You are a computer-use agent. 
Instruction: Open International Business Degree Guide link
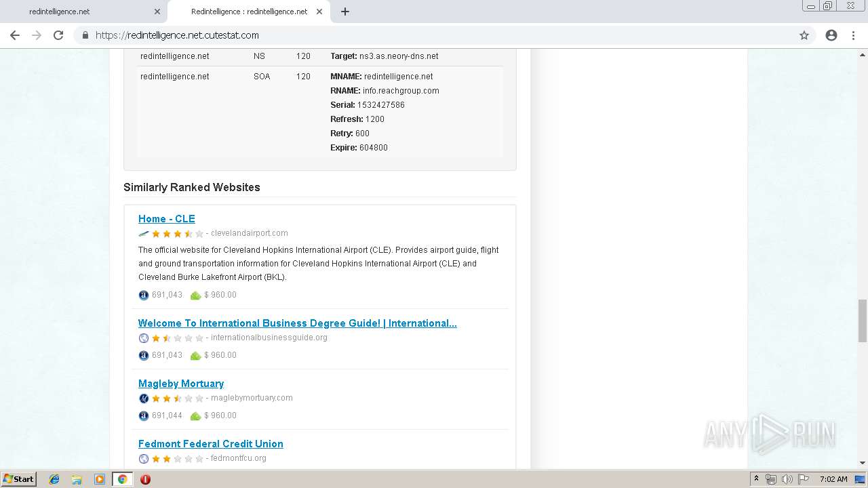click(298, 323)
